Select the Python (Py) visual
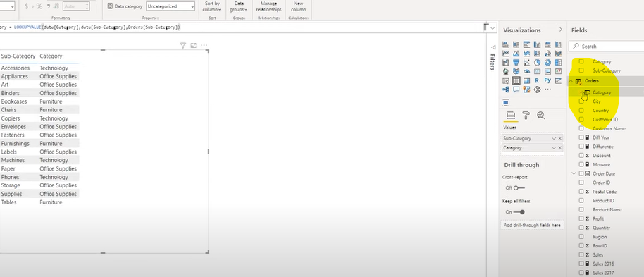Image resolution: width=644 pixels, height=277 pixels. point(547,80)
